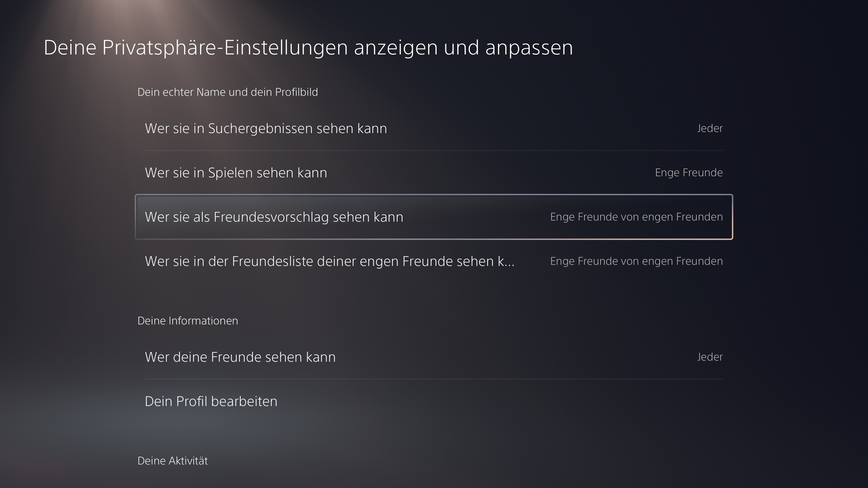
Task: Select highlighted 'Wer sie als Freundesvorschlag sehen kann' row
Action: coord(434,217)
